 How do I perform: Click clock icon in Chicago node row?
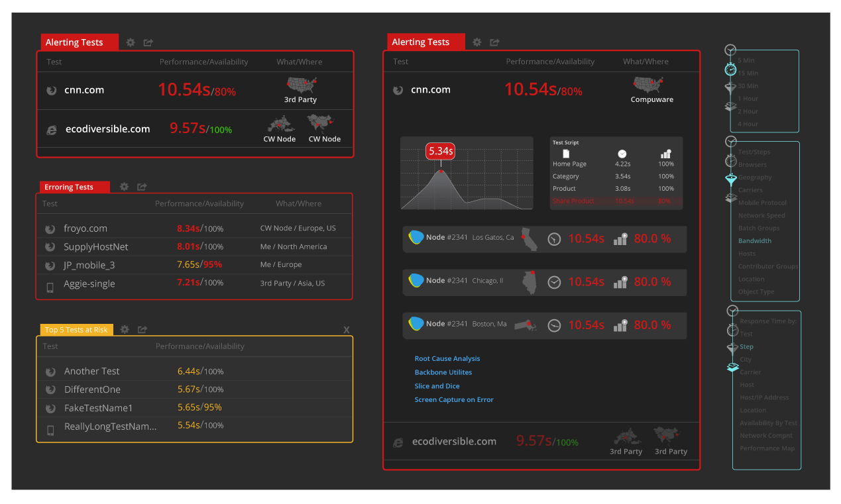(x=554, y=282)
